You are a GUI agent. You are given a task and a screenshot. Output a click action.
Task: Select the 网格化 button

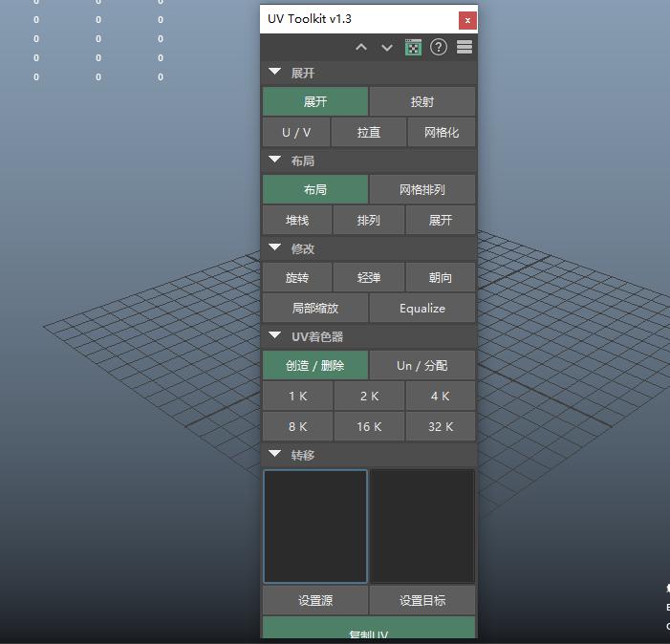point(441,133)
